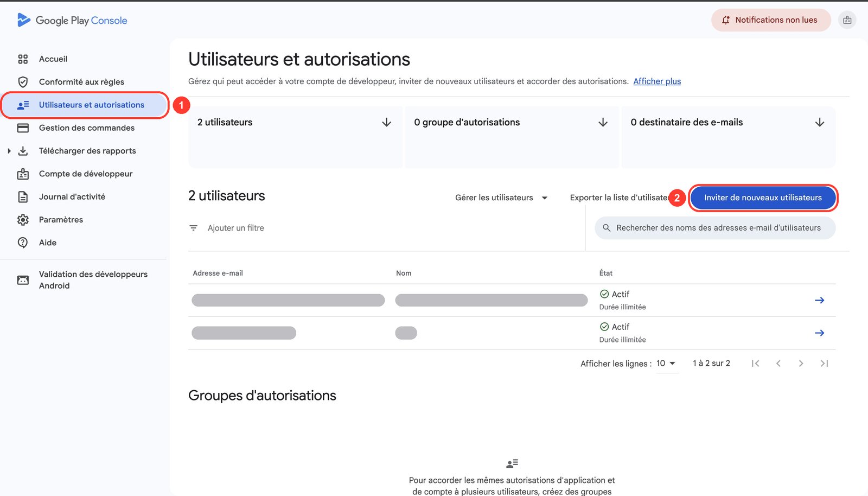Open the Accueil grid icon
This screenshot has height=496, width=868.
click(x=23, y=59)
